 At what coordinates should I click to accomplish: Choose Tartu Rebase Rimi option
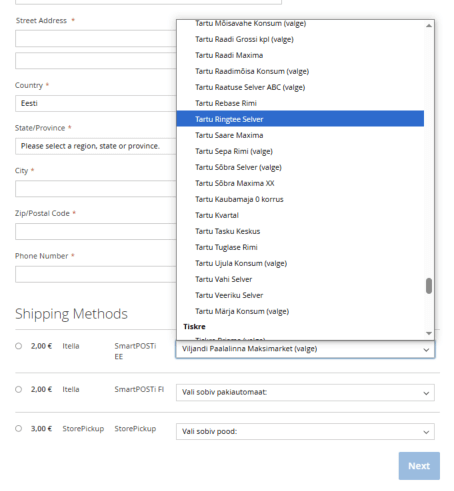(300, 103)
